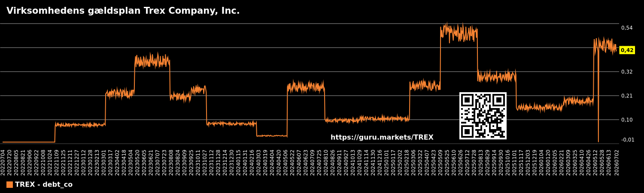Select the 20260221 date label
The width and height of the screenshot is (644, 193).
pos(562,162)
